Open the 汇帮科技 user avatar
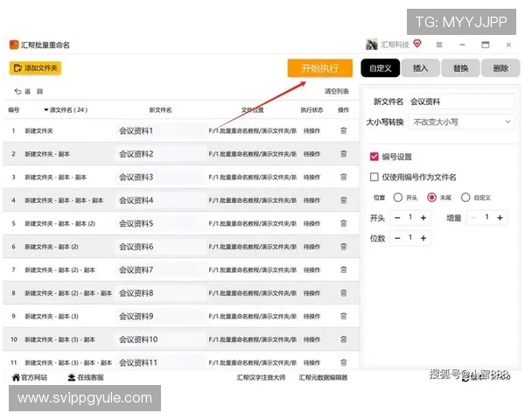 (x=372, y=45)
